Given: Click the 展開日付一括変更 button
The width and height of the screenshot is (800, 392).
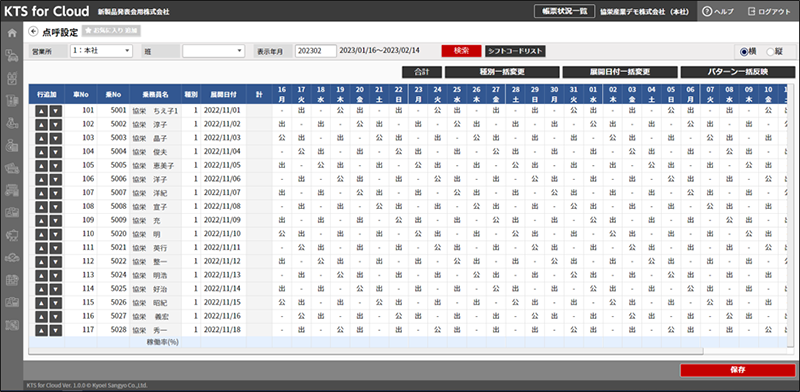Looking at the screenshot, I should (x=620, y=72).
